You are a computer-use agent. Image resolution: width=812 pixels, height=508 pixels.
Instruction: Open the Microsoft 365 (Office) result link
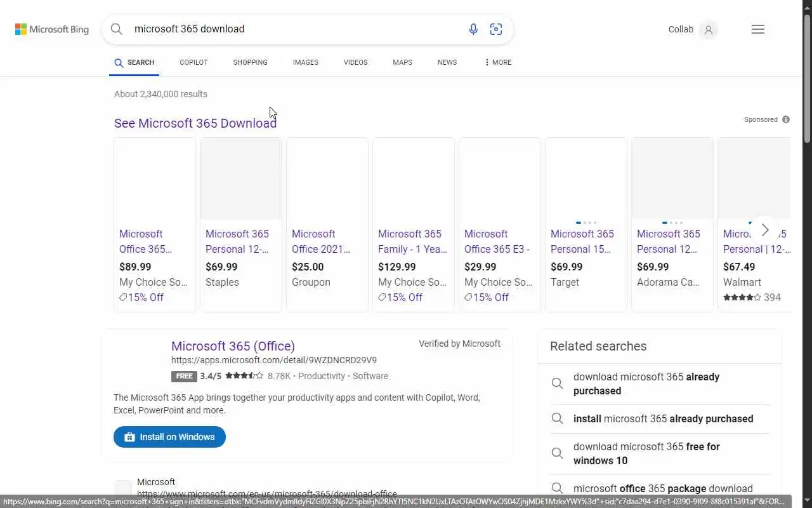coord(233,346)
